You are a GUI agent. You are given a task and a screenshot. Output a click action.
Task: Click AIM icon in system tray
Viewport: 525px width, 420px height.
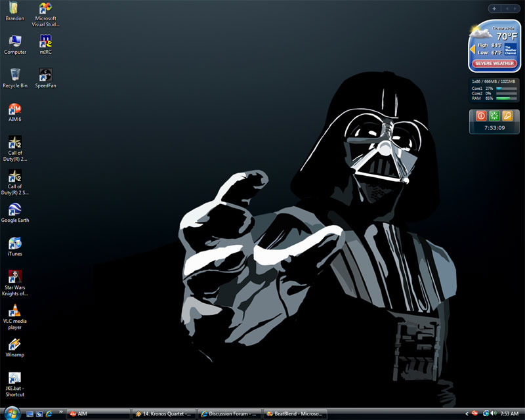(x=474, y=413)
